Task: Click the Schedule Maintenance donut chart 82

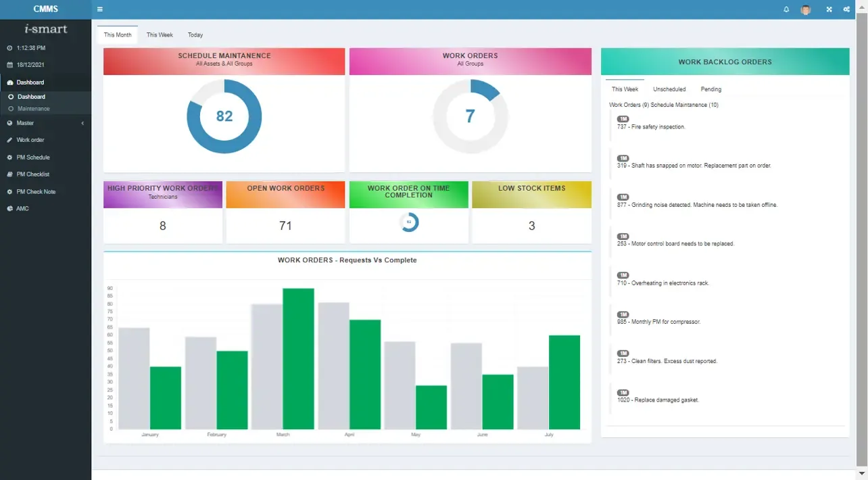Action: click(224, 116)
